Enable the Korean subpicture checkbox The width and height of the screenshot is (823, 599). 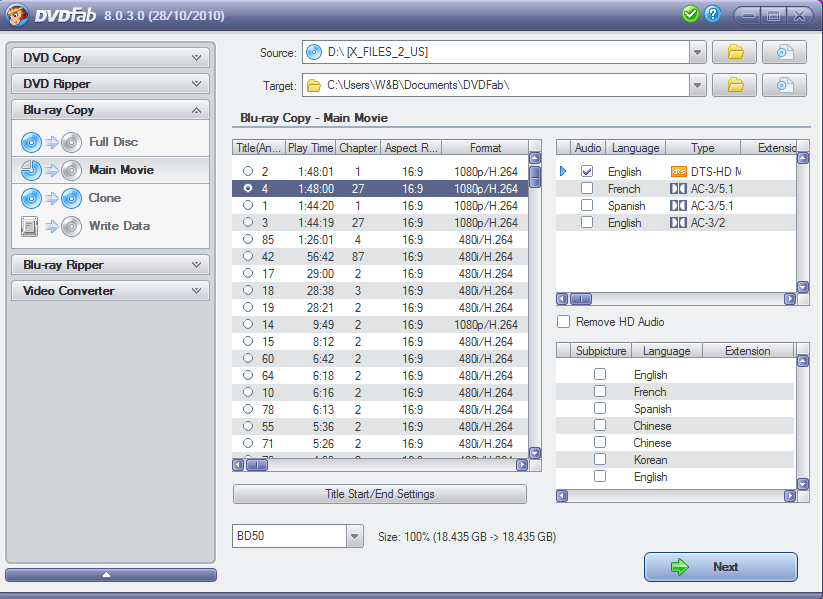coord(600,460)
